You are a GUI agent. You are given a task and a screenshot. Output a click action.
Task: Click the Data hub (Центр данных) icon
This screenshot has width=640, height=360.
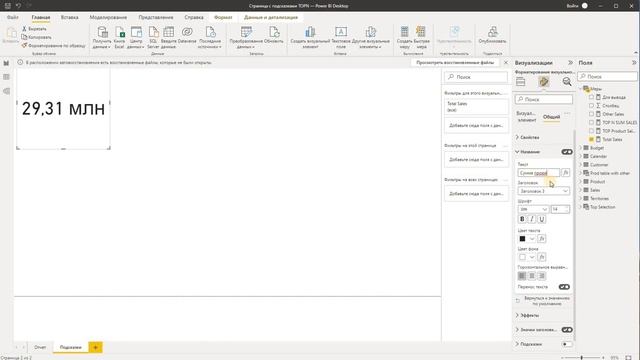tap(136, 32)
